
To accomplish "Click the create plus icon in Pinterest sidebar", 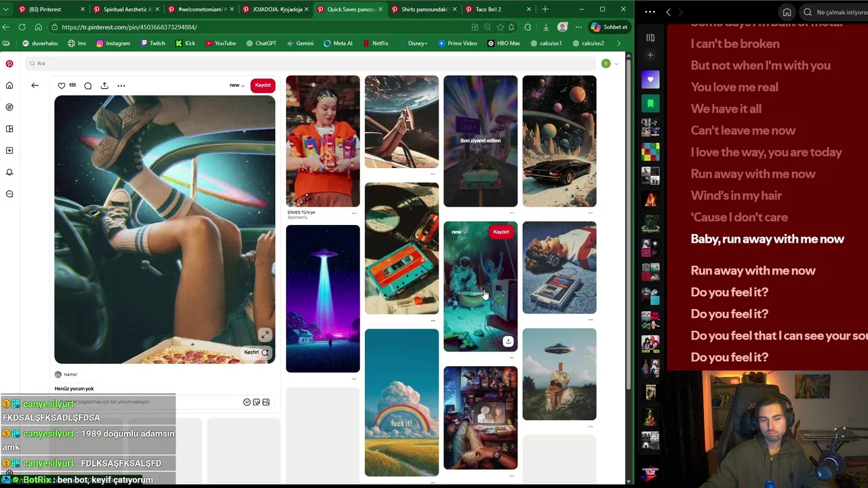I will click(9, 150).
